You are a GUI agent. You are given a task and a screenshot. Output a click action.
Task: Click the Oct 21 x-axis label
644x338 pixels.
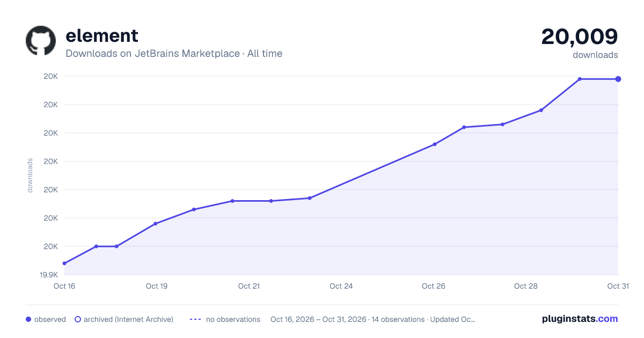point(249,286)
